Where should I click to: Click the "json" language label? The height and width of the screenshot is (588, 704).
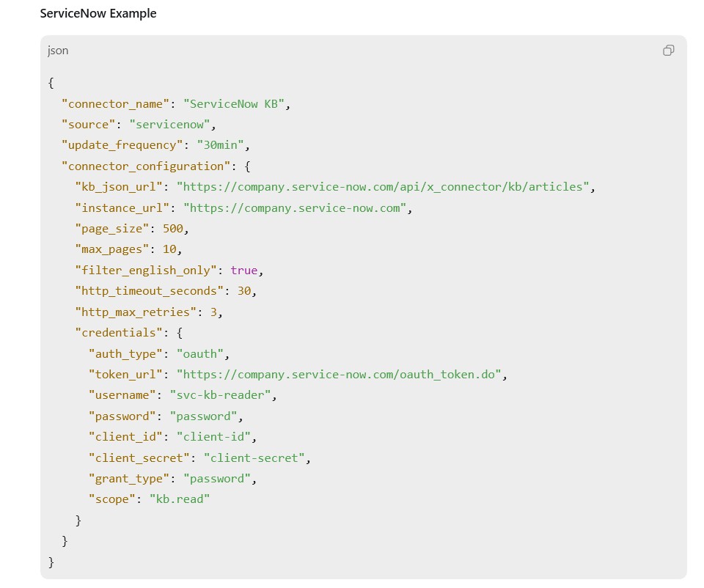58,51
